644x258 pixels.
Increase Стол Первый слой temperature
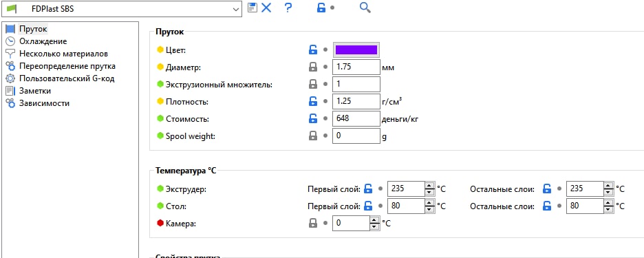429,202
